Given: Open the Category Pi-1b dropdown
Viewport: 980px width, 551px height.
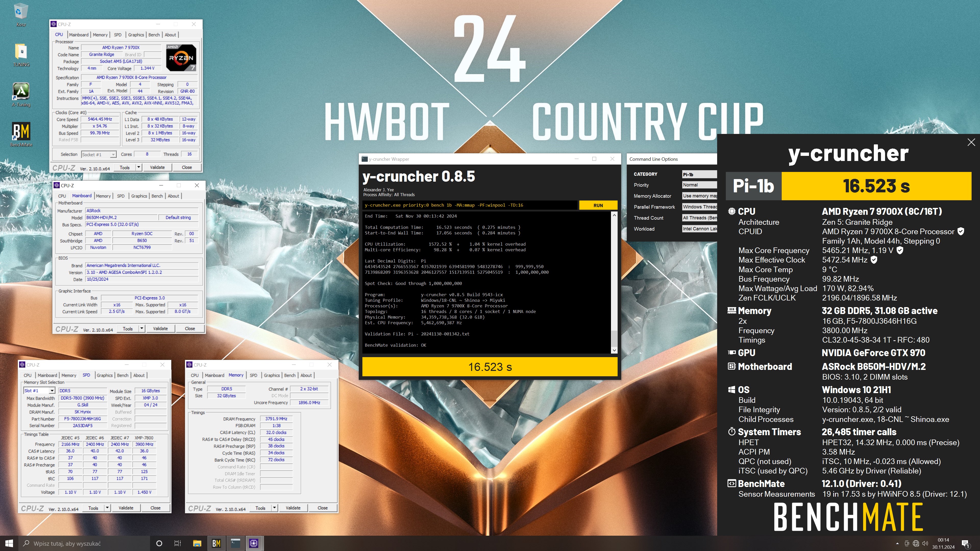Looking at the screenshot, I should point(699,174).
